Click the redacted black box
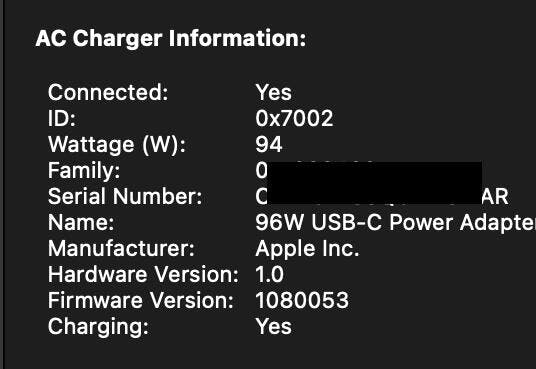The height and width of the screenshot is (369, 536). click(x=374, y=183)
